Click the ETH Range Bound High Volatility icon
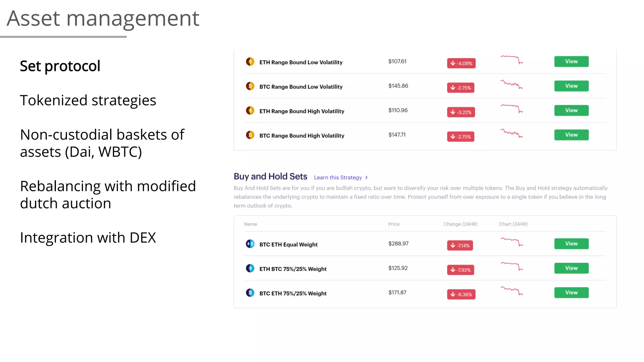The image size is (644, 362). click(250, 111)
